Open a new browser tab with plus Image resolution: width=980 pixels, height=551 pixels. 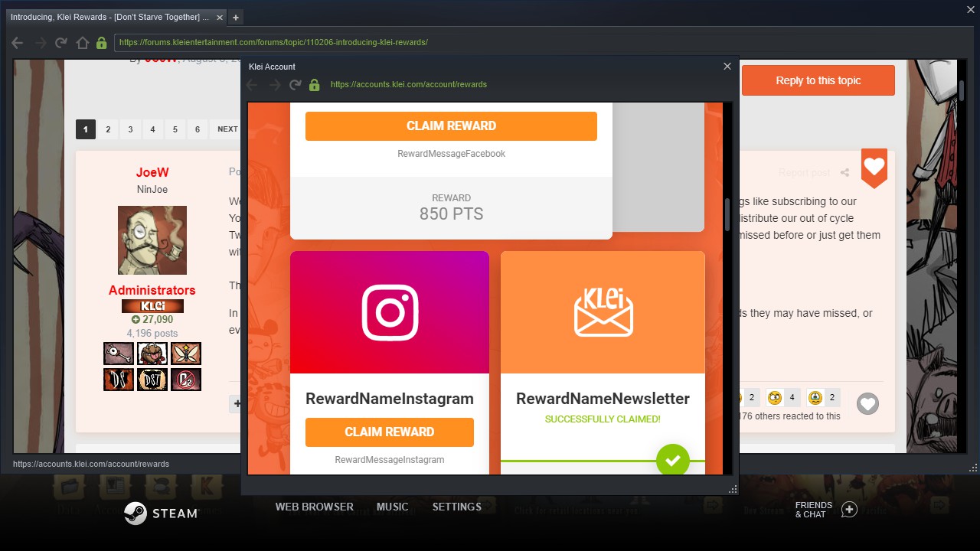click(235, 17)
